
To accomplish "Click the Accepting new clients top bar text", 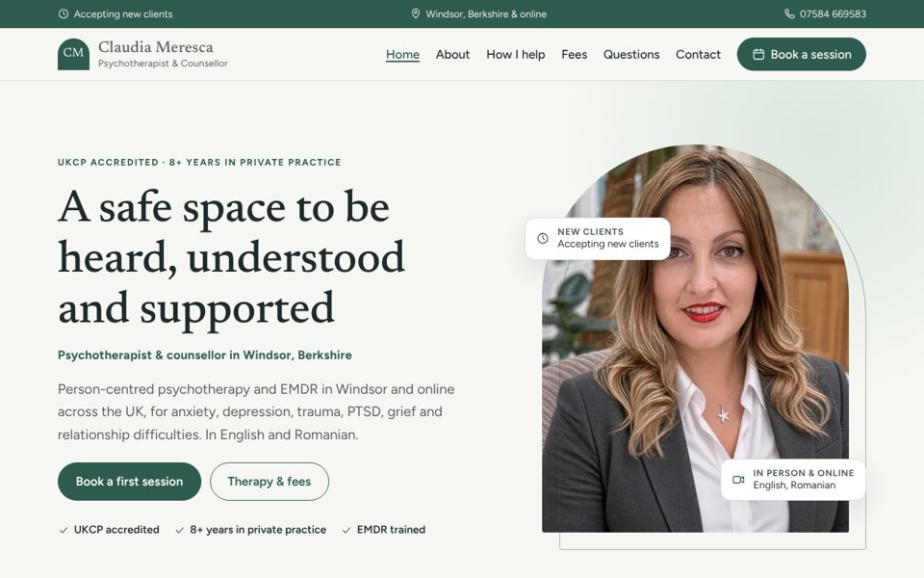I will tap(123, 13).
